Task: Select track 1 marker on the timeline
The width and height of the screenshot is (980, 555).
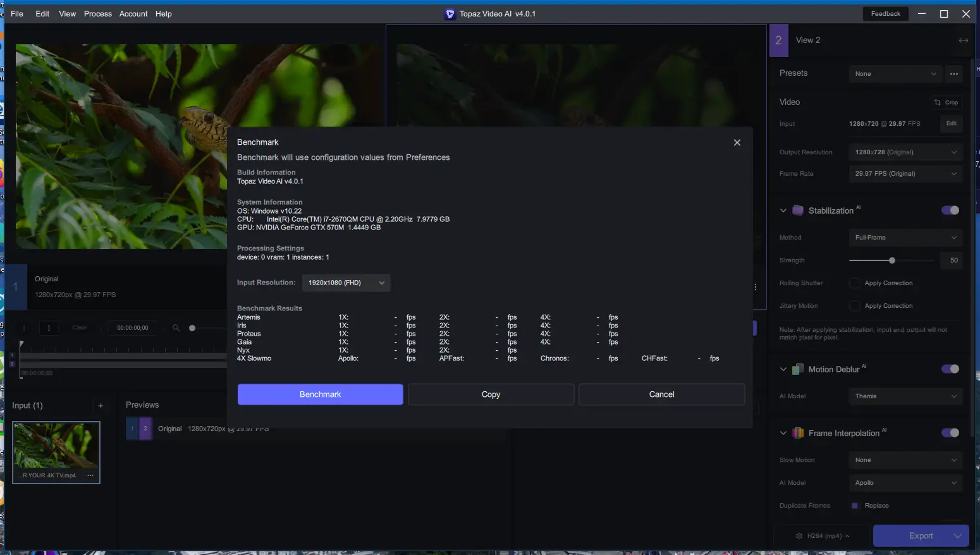Action: (x=12, y=355)
